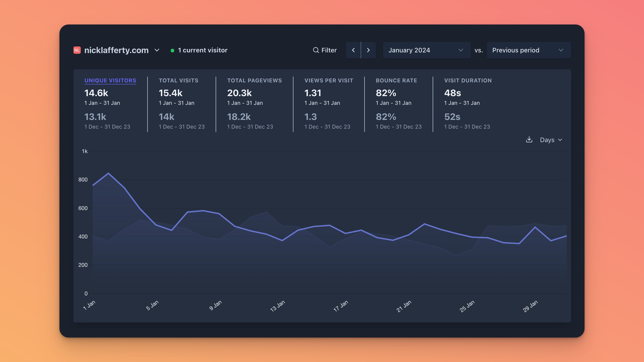Viewport: 644px width, 362px height.
Task: Click the chart peak near 2 Jan
Action: (x=108, y=173)
